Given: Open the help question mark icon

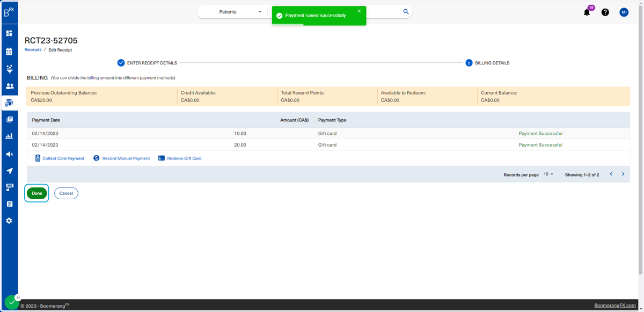Looking at the screenshot, I should (605, 12).
